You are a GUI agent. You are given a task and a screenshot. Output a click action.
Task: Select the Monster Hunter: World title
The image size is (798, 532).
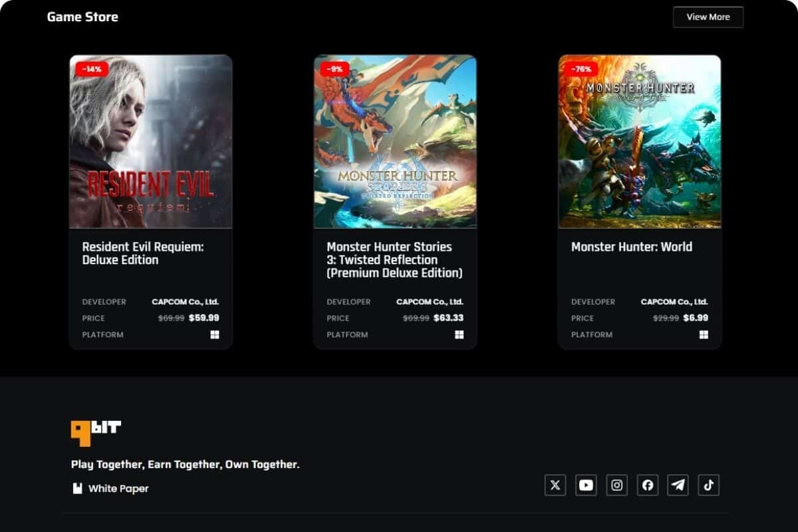tap(631, 247)
